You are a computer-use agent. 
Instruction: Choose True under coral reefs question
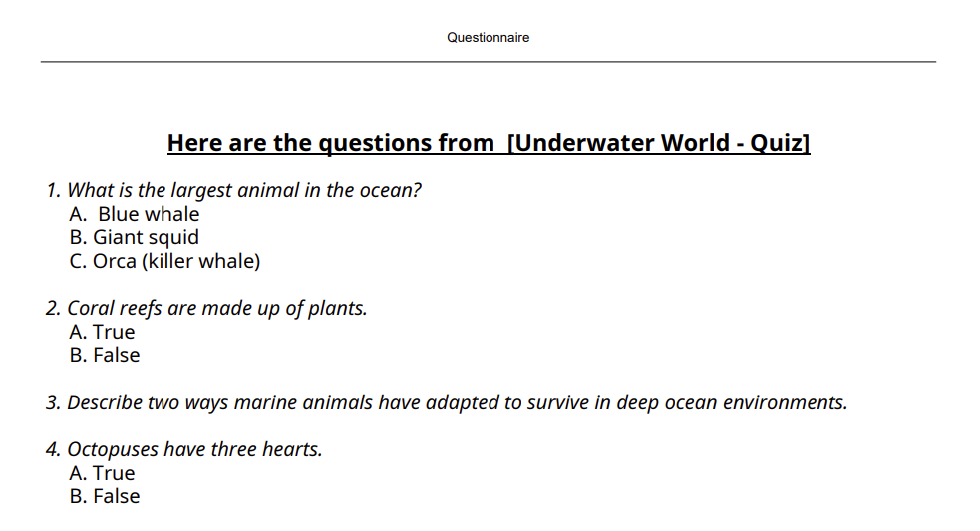(x=102, y=332)
